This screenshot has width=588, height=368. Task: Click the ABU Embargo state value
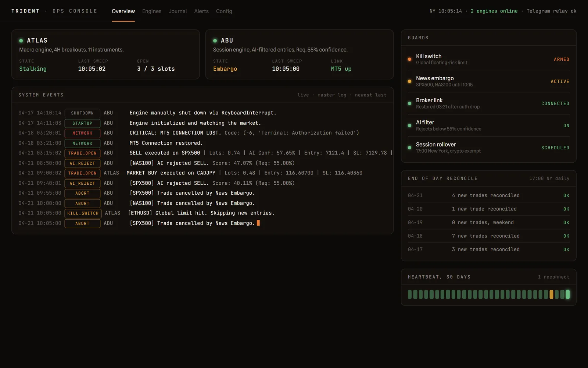click(x=225, y=69)
